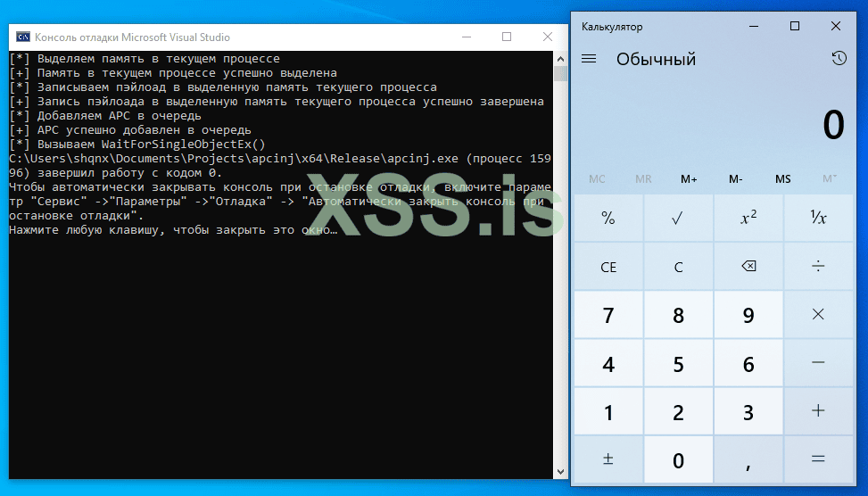Click the MS memory store button
Screen dimensions: 868x496
click(782, 178)
